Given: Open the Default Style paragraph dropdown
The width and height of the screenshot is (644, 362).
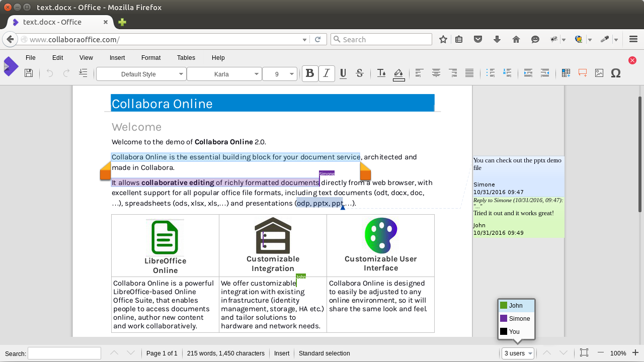Looking at the screenshot, I should [x=141, y=74].
